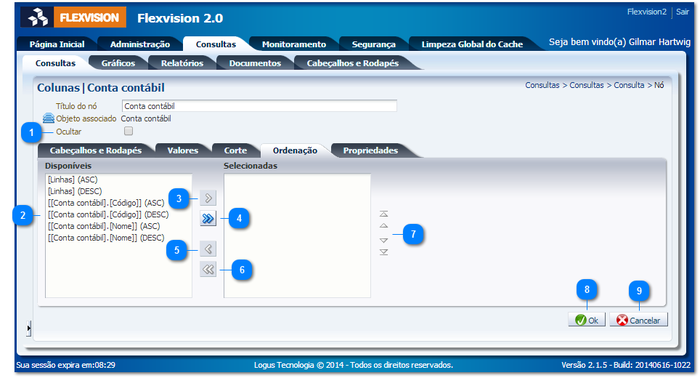Click the double left-arrow remove all button
The height and width of the screenshot is (378, 700).
point(208,269)
